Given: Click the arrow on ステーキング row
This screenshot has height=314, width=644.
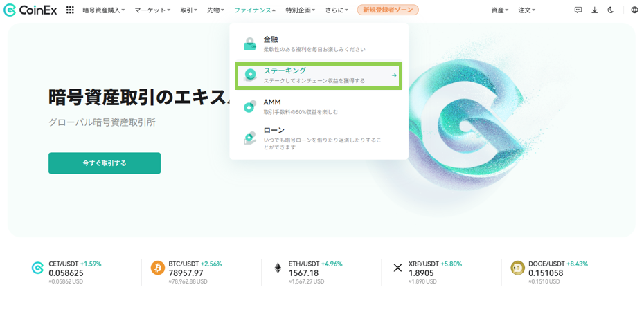Looking at the screenshot, I should pyautogui.click(x=394, y=75).
